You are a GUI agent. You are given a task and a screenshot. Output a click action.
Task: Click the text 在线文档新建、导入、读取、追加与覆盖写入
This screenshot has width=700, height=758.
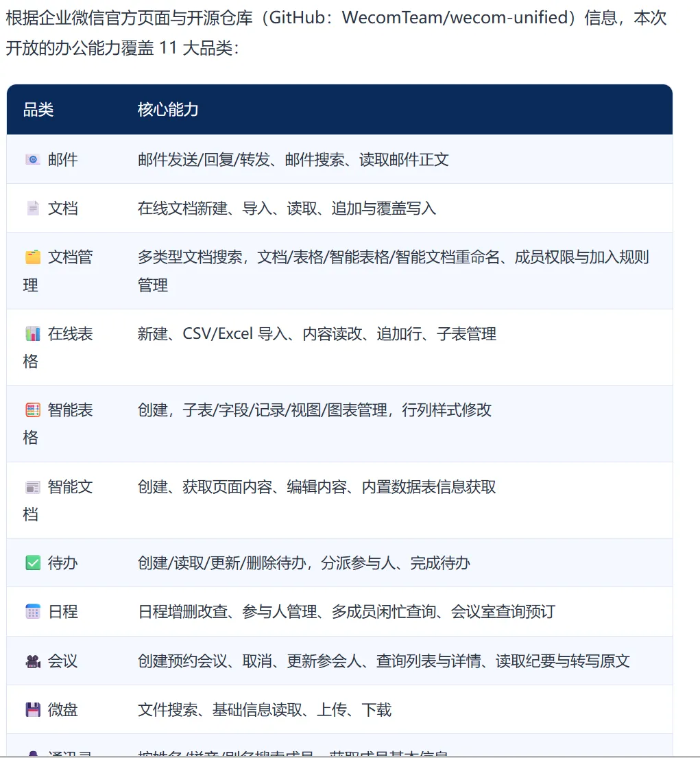pyautogui.click(x=287, y=209)
